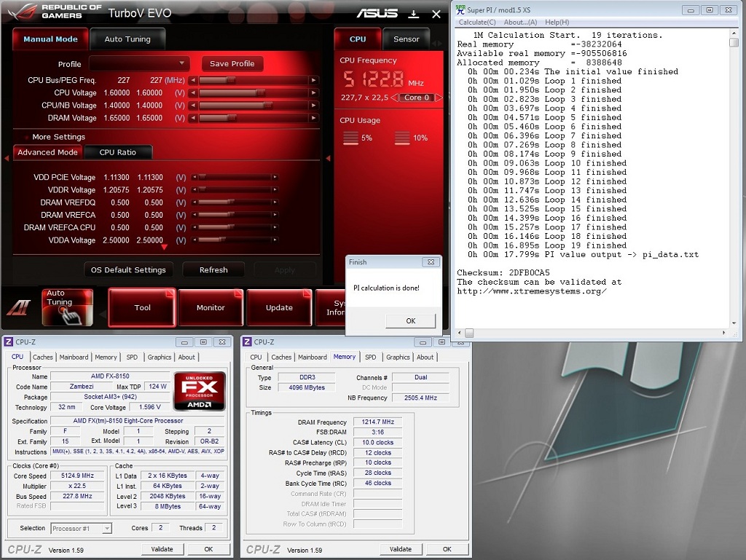Click the Core Speed value field
Image resolution: width=746 pixels, height=560 pixels.
[77, 476]
